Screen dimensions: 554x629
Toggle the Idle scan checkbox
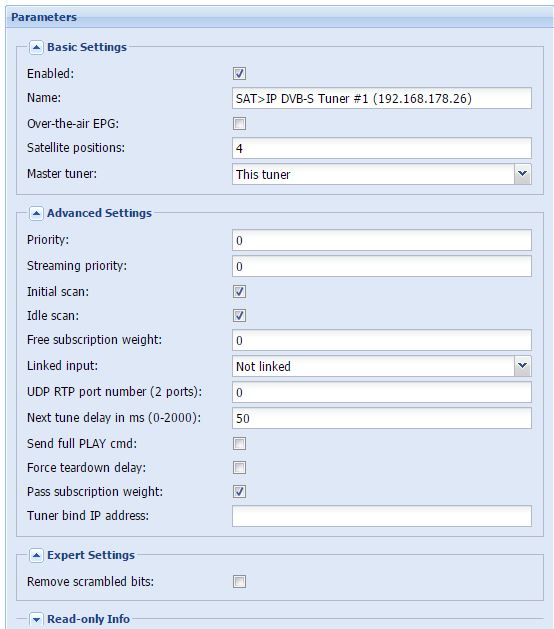pyautogui.click(x=239, y=316)
